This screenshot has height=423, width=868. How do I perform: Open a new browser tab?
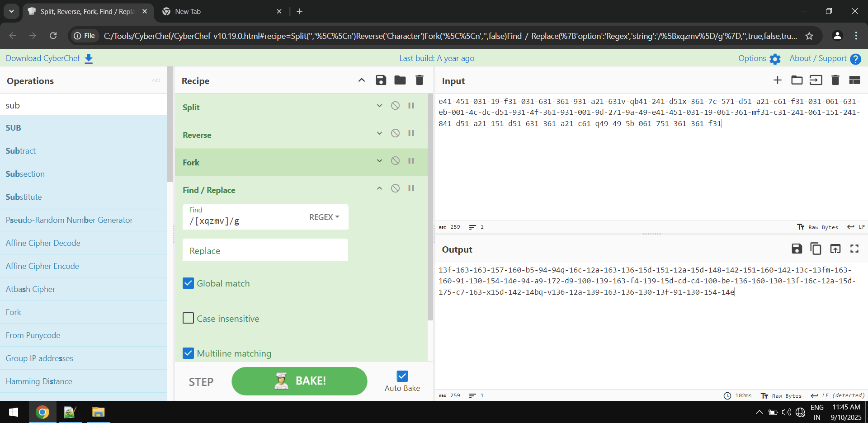point(299,11)
